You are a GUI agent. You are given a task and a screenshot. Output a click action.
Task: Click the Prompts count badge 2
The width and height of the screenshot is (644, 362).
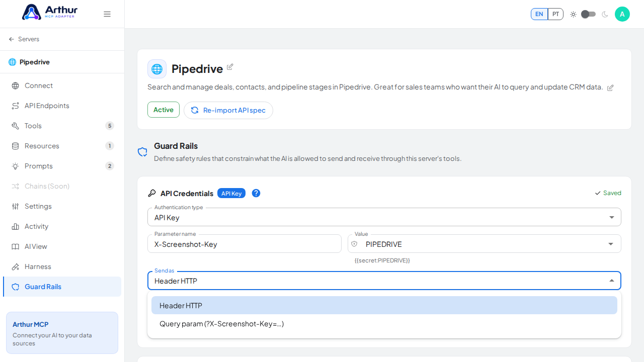[x=110, y=166]
